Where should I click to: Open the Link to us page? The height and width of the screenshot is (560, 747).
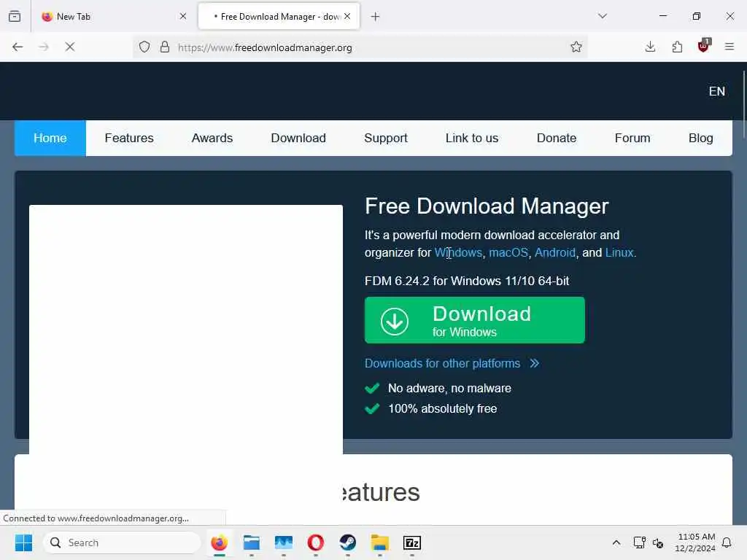[x=472, y=138]
